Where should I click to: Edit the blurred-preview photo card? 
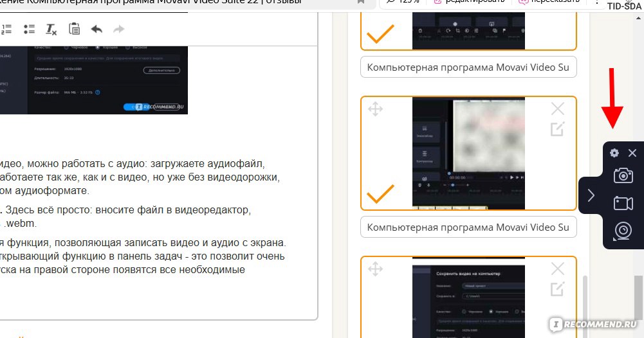(557, 129)
